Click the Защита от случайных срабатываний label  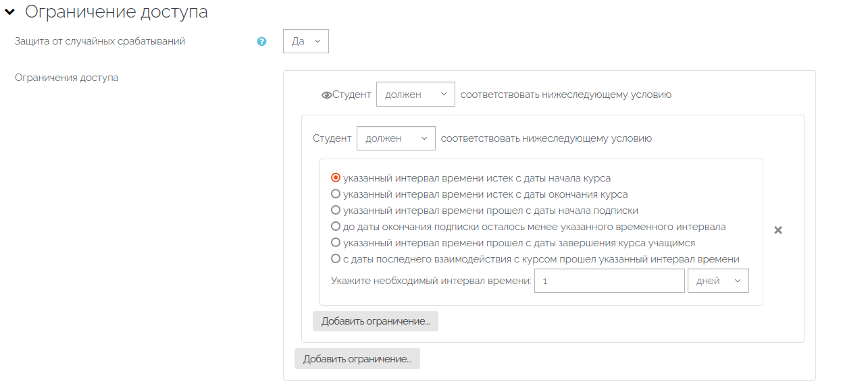click(x=100, y=41)
